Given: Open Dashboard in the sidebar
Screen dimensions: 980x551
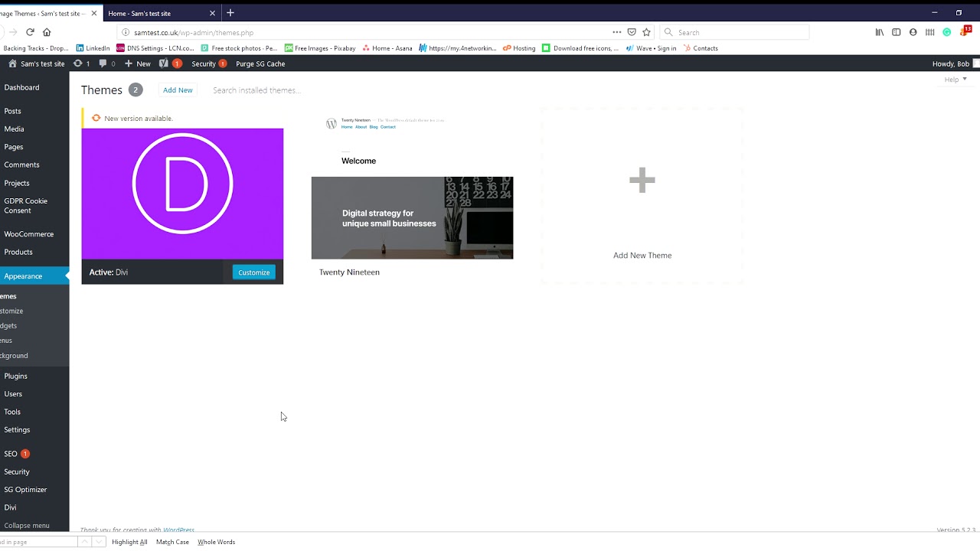Looking at the screenshot, I should 21,87.
